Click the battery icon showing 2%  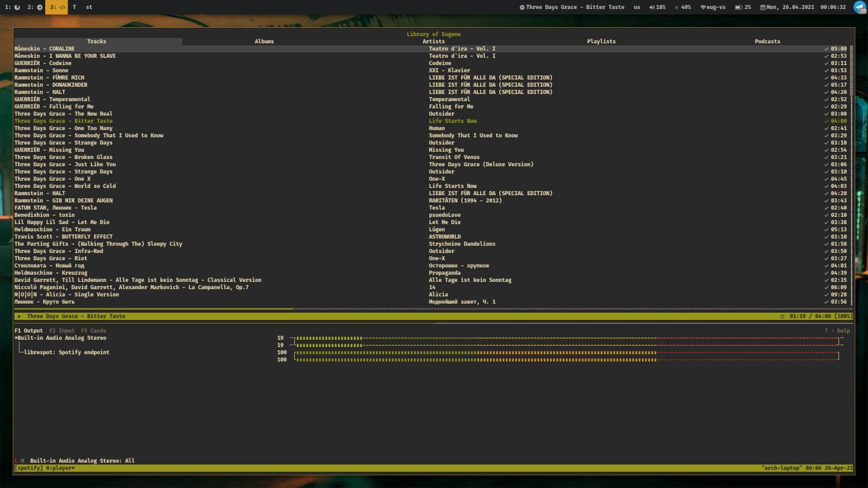tap(738, 7)
